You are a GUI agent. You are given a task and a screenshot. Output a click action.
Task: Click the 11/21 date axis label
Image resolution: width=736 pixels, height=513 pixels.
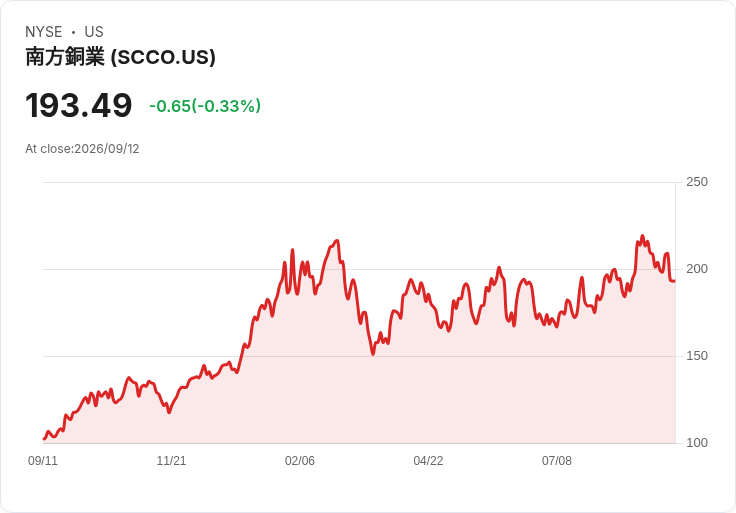pyautogui.click(x=171, y=461)
